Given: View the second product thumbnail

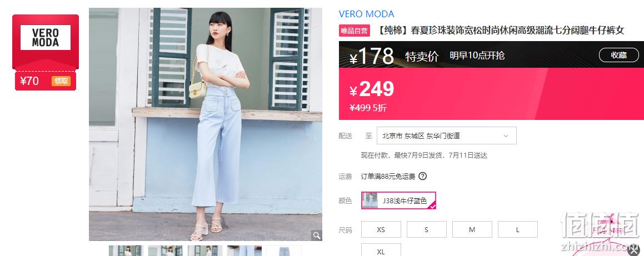Looking at the screenshot, I should (165, 250).
